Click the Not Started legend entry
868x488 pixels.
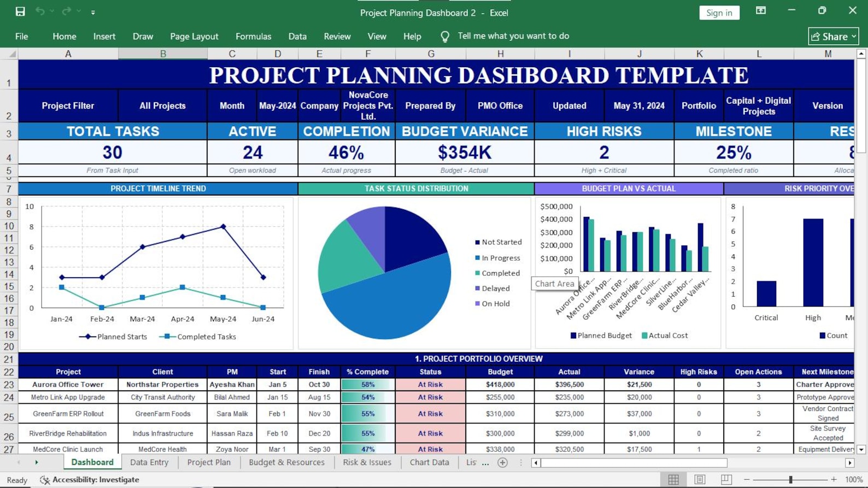[498, 242]
